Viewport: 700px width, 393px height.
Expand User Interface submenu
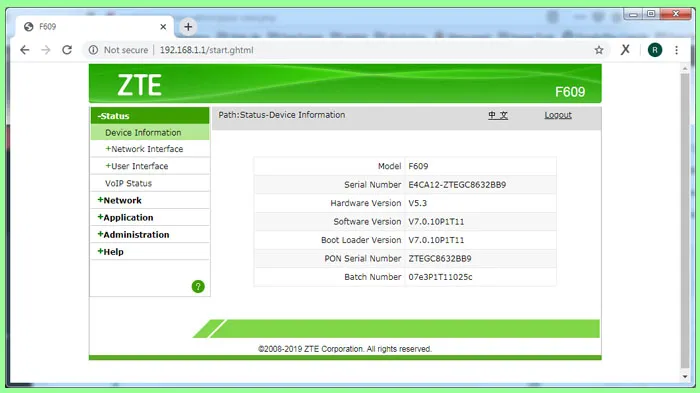click(150, 166)
